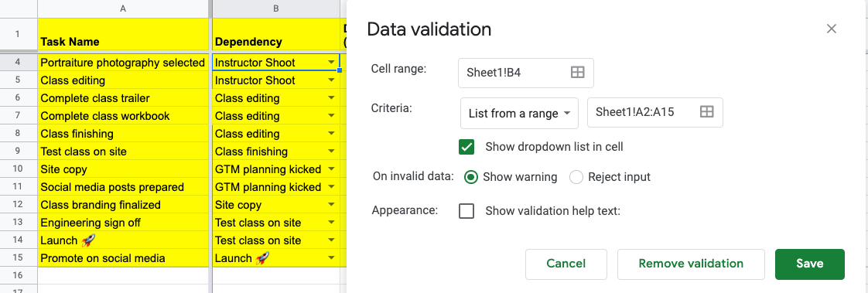Select the row 14 Launch task cell

click(123, 240)
